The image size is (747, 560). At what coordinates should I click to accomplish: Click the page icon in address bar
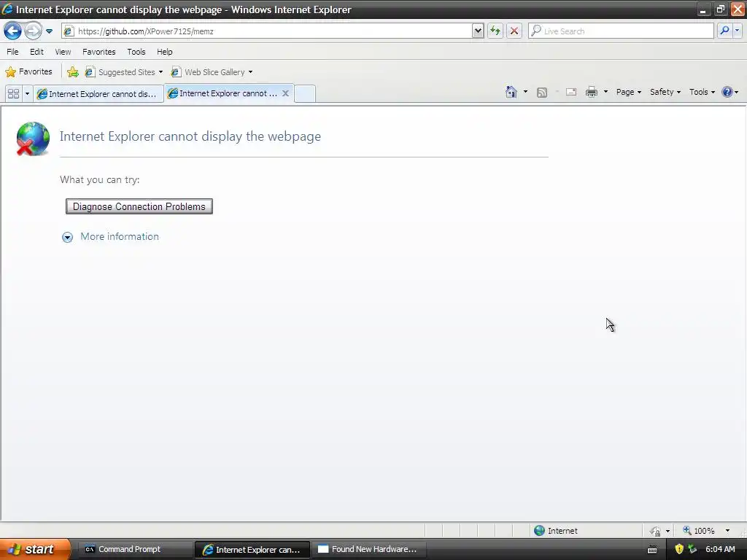pos(69,31)
